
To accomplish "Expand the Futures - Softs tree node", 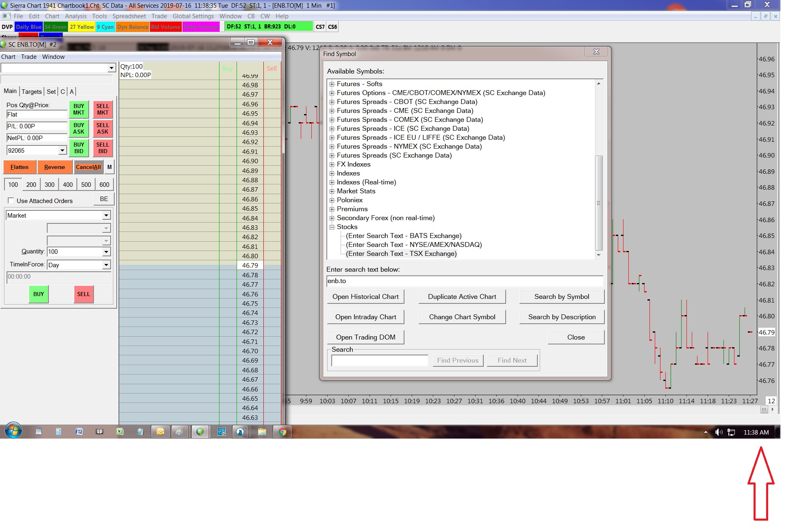I will 332,84.
